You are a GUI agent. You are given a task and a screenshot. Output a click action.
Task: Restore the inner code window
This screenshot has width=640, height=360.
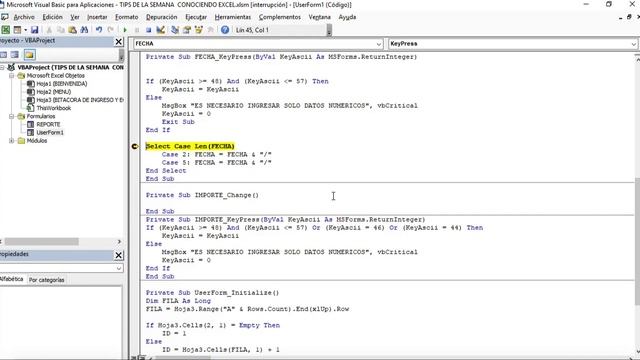(629, 17)
